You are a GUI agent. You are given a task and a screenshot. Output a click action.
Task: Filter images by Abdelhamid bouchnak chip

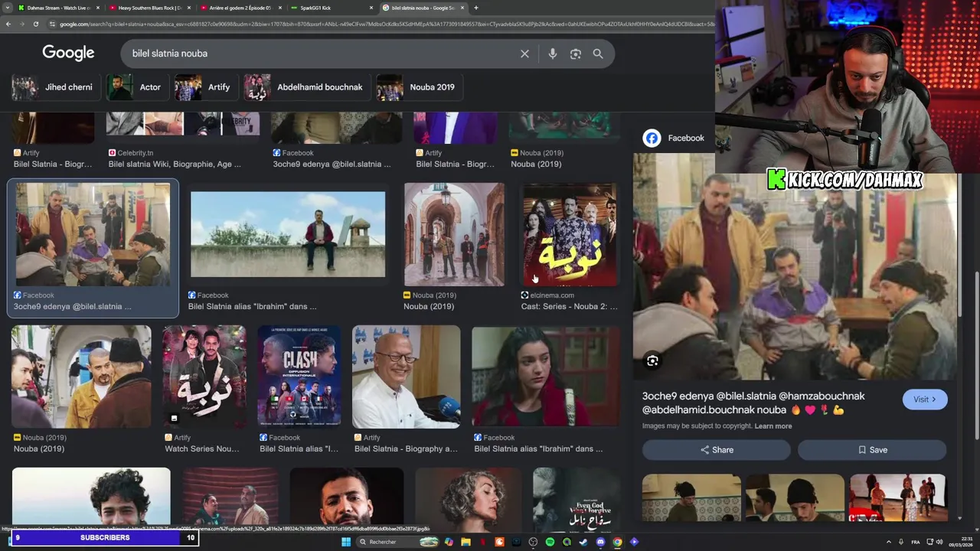coord(306,87)
